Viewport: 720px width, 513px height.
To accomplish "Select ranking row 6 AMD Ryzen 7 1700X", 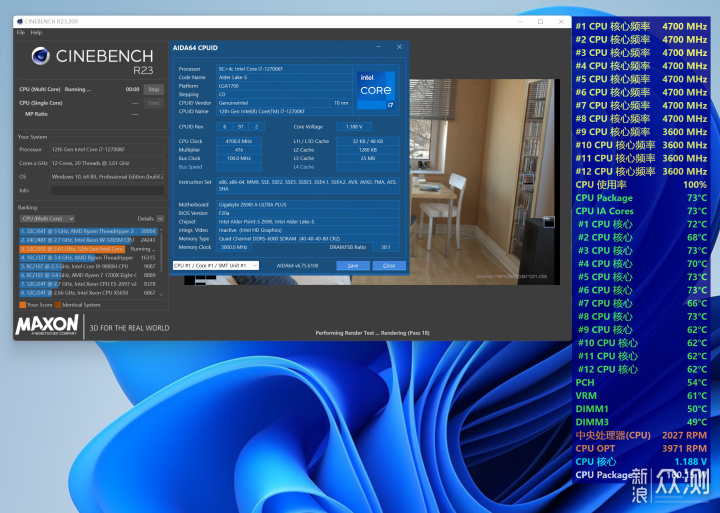I will [88, 275].
